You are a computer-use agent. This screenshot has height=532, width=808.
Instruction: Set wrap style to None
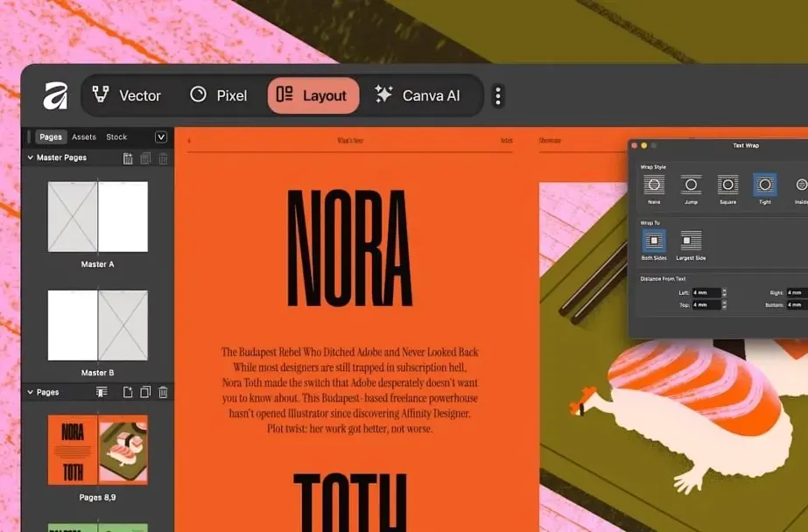tap(654, 185)
